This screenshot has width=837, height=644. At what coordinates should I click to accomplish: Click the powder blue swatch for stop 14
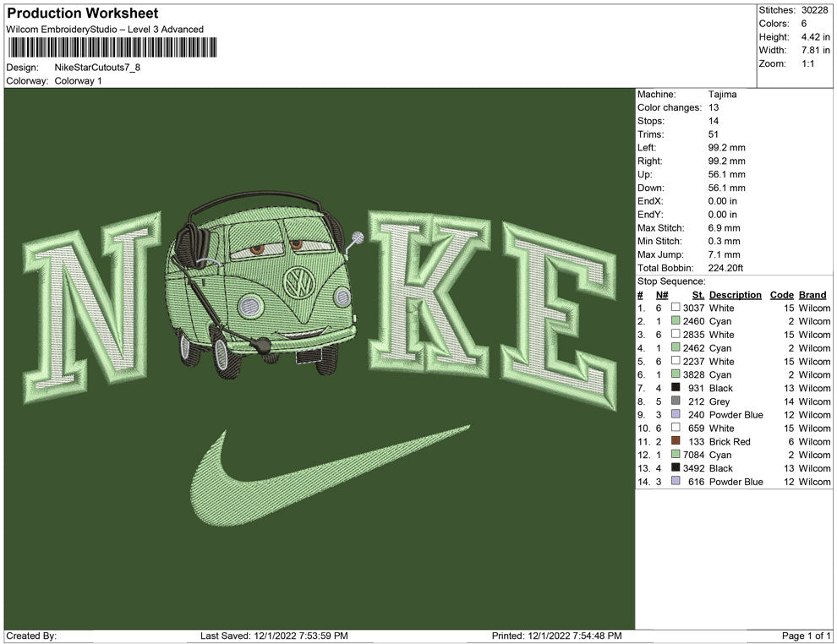coord(676,481)
